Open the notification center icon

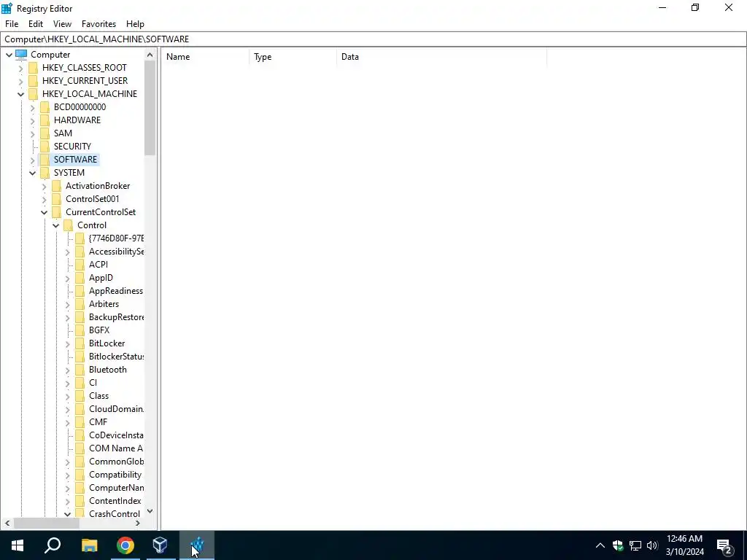tap(724, 545)
